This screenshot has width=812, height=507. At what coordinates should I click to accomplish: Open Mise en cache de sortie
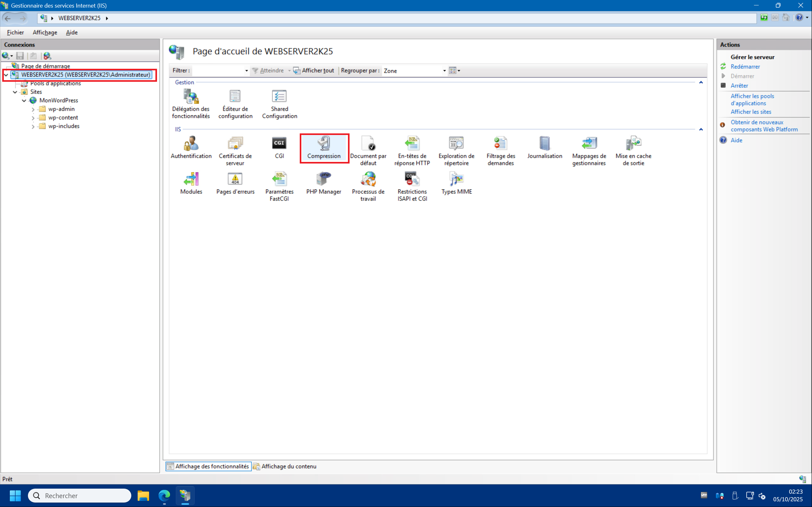pos(633,151)
